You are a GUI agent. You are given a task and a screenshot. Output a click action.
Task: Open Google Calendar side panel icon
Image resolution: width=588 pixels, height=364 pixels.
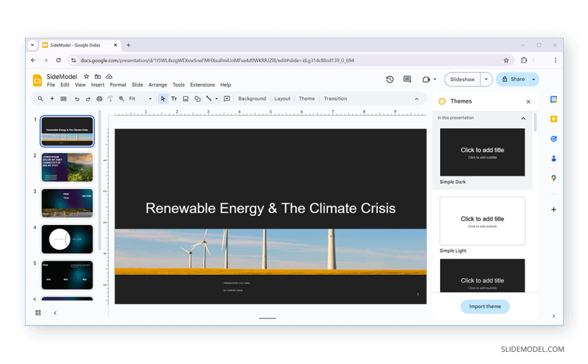coord(554,99)
